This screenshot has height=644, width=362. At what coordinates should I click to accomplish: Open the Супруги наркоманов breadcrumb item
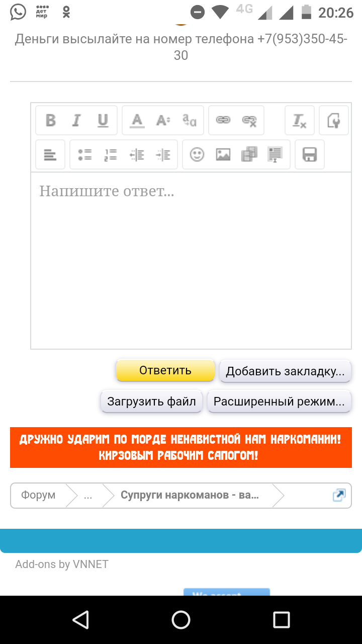point(190,496)
